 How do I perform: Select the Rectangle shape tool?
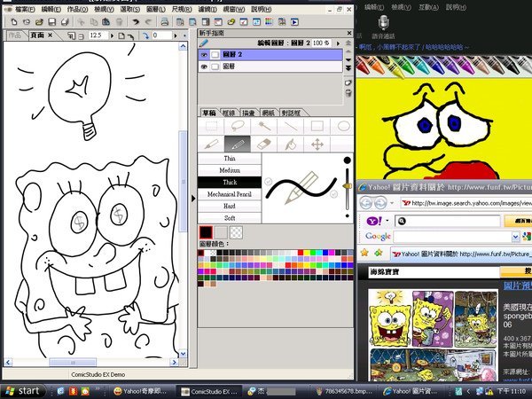tap(317, 126)
